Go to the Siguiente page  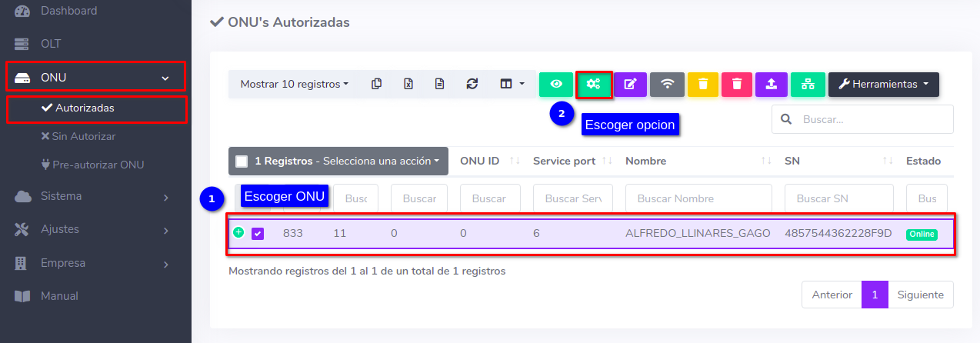click(921, 295)
